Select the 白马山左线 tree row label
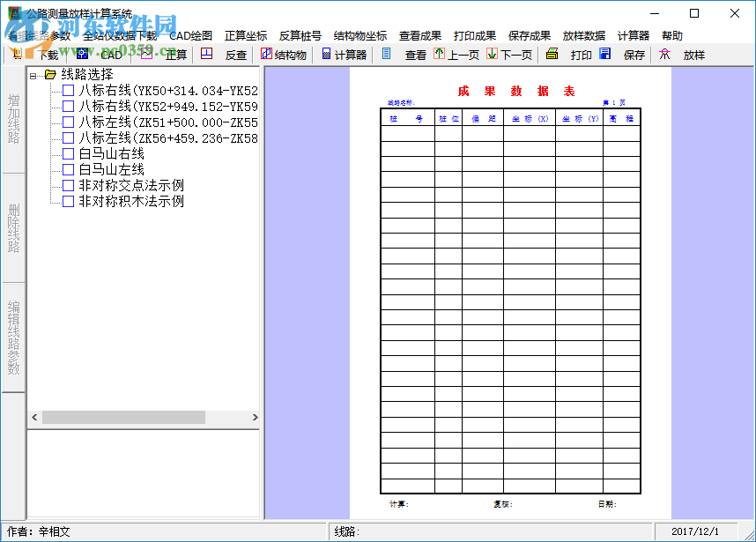The image size is (756, 542). point(111,170)
